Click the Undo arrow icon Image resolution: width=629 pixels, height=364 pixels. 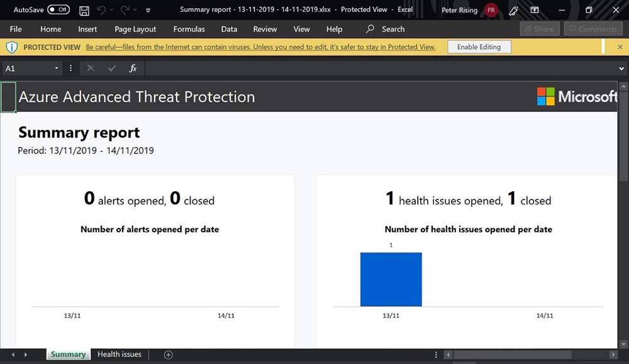pyautogui.click(x=101, y=10)
